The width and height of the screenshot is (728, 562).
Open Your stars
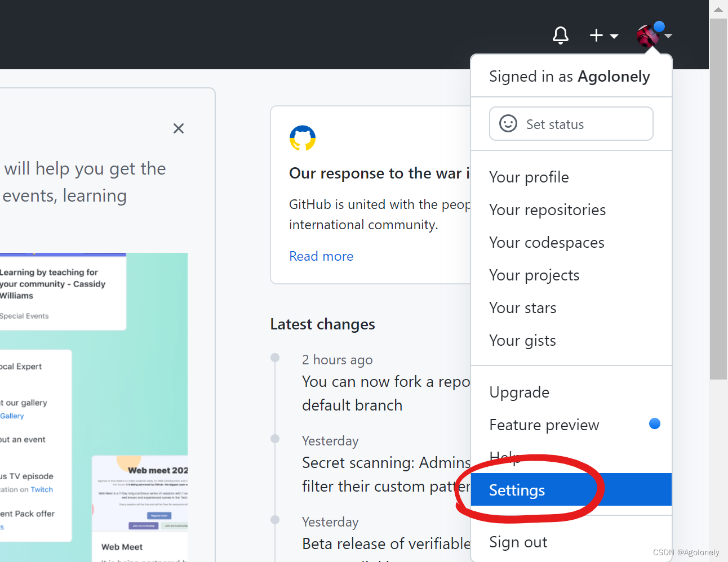pos(571,308)
